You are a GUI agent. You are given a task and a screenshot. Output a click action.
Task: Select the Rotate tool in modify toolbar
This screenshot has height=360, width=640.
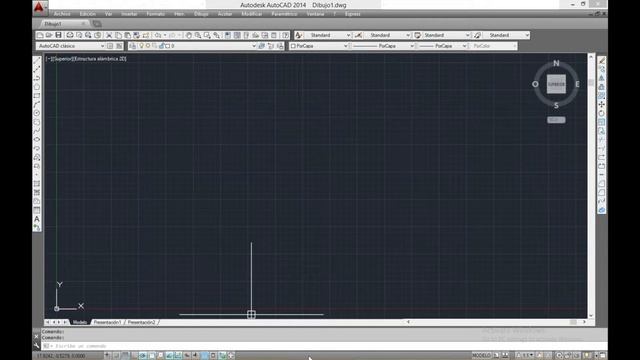tap(602, 113)
